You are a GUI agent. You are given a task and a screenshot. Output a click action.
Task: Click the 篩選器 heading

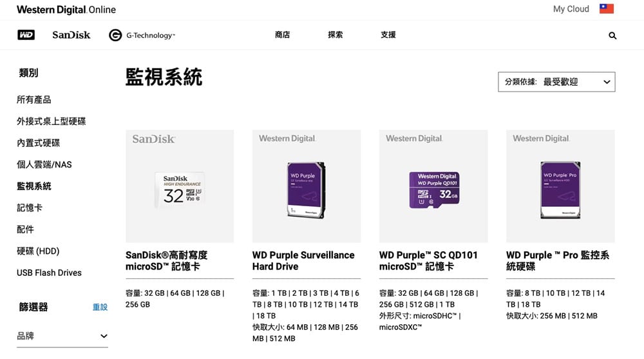tap(33, 307)
